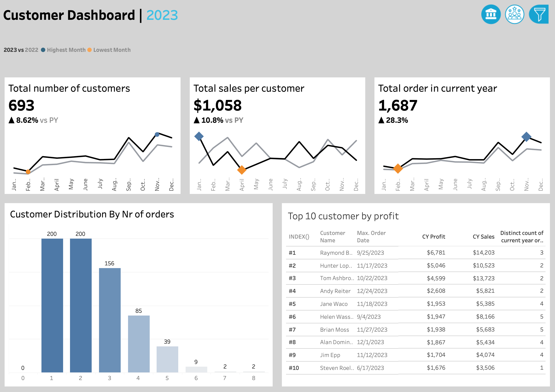This screenshot has width=555, height=392.
Task: Click the blue Highest Month legend dot
Action: 43,50
